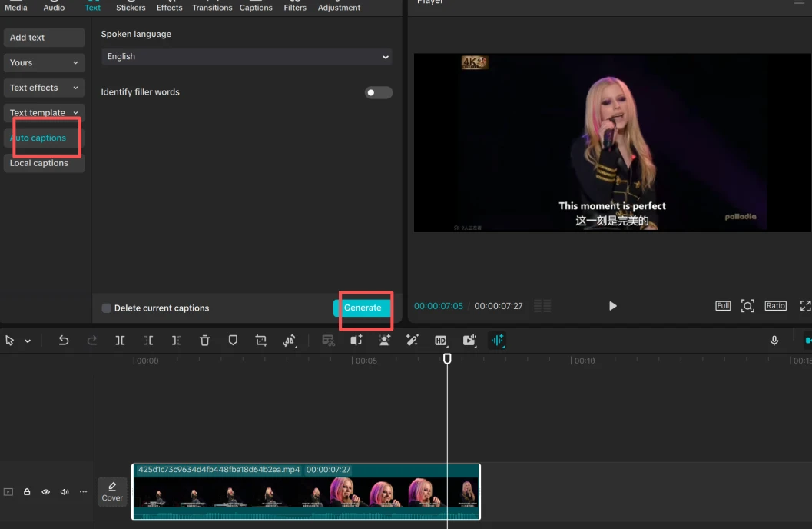Click the HD enhance icon
The image size is (812, 529).
pyautogui.click(x=441, y=341)
